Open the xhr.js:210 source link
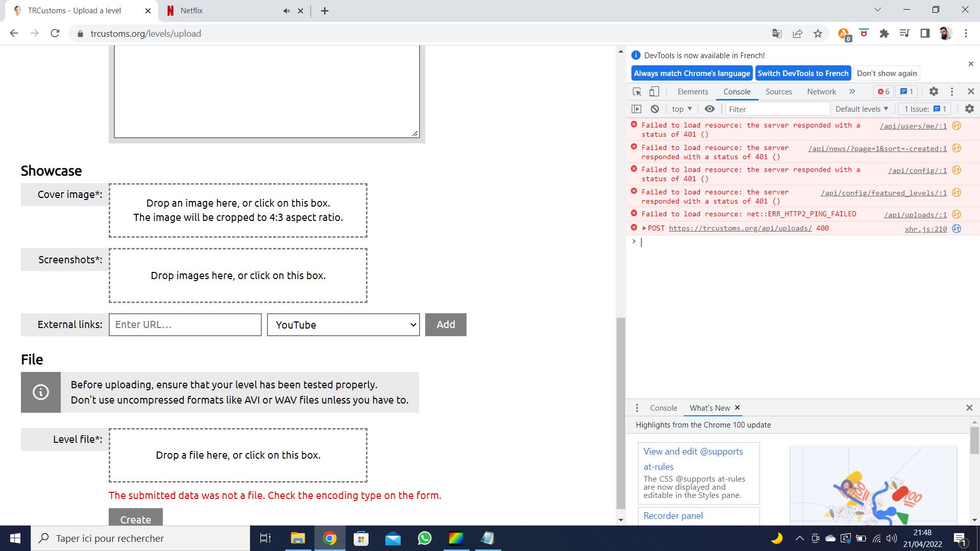980x551 pixels. point(925,229)
